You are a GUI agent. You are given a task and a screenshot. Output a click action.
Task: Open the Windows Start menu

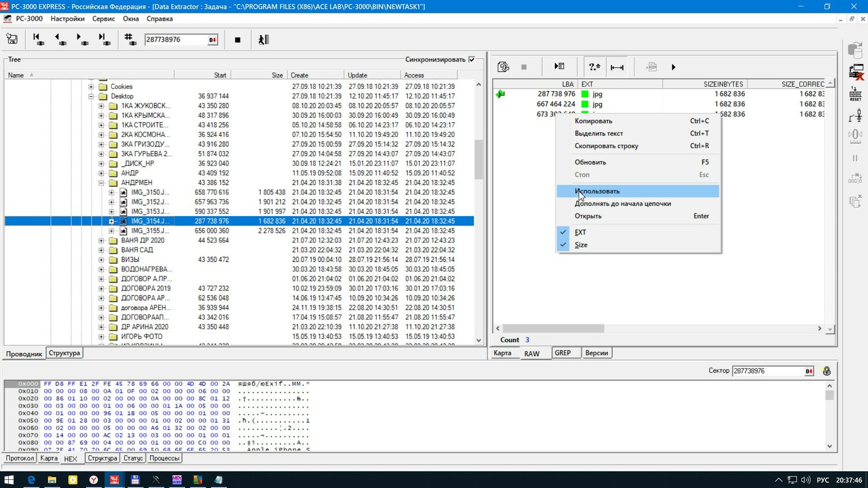pos(9,479)
